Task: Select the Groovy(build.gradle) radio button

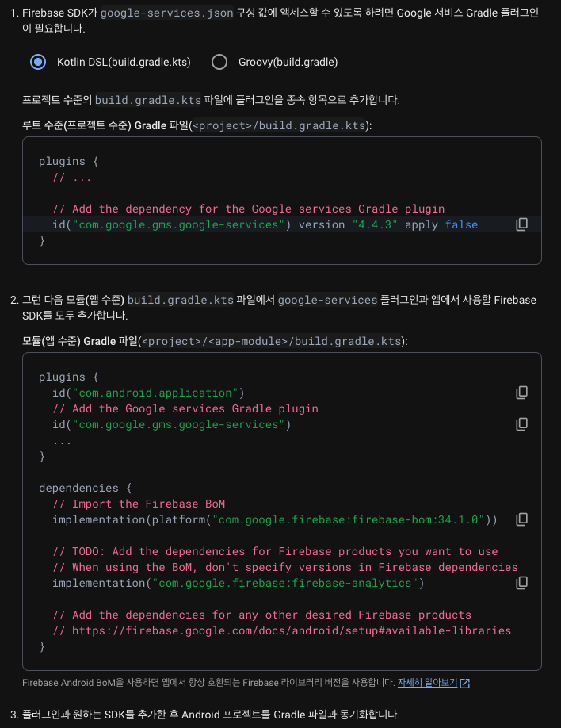Action: point(219,62)
